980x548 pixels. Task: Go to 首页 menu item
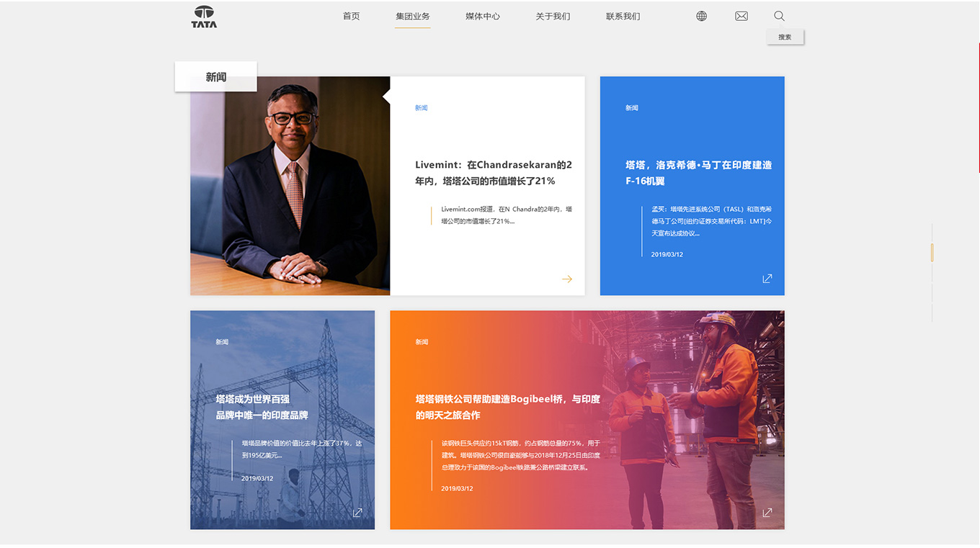pos(352,16)
